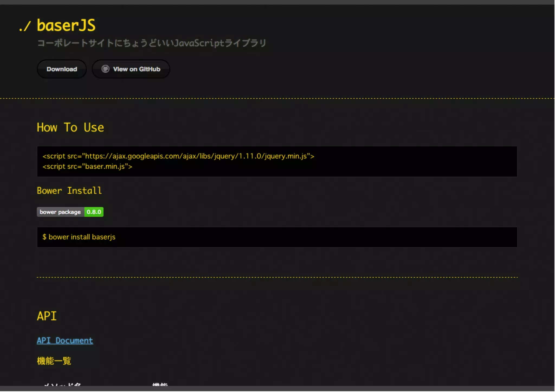Select the baser.min.js script tag line
This screenshot has width=555, height=392.
[x=87, y=166]
